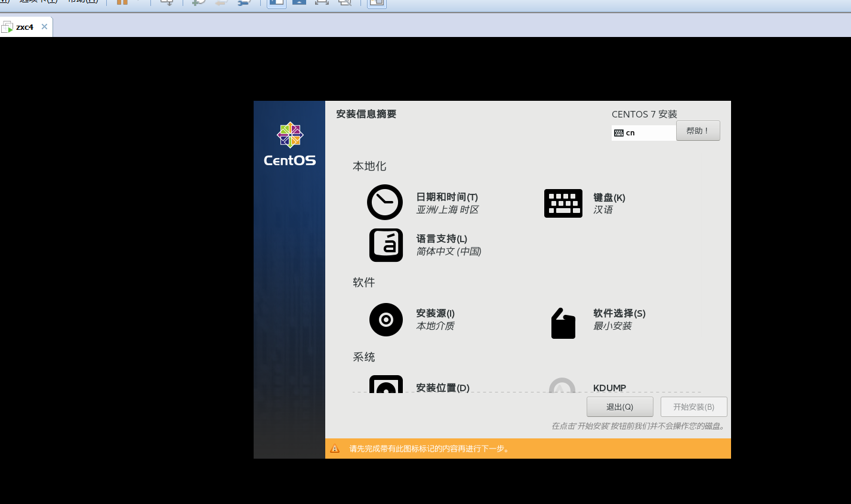This screenshot has width=851, height=504.
Task: Click the 汉语 keyboard status text
Action: pyautogui.click(x=603, y=209)
